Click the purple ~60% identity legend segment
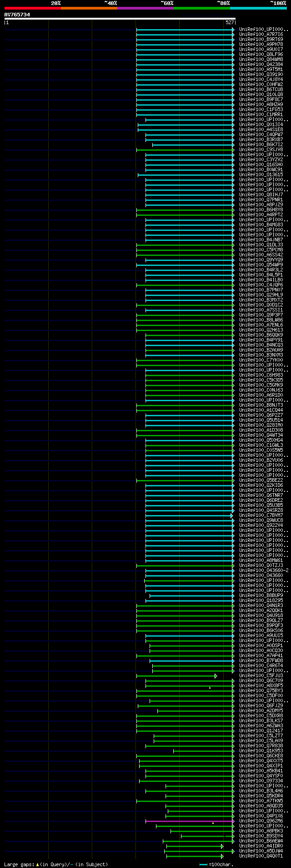The image size is (291, 868). click(x=145, y=8)
